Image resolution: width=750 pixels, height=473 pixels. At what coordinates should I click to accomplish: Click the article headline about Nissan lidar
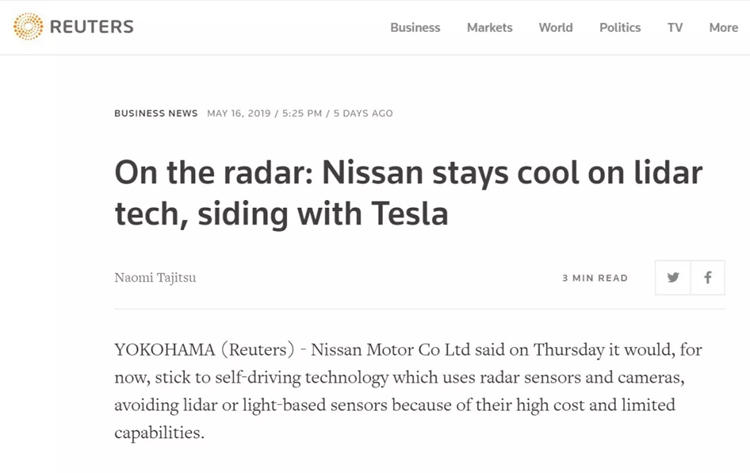click(408, 193)
